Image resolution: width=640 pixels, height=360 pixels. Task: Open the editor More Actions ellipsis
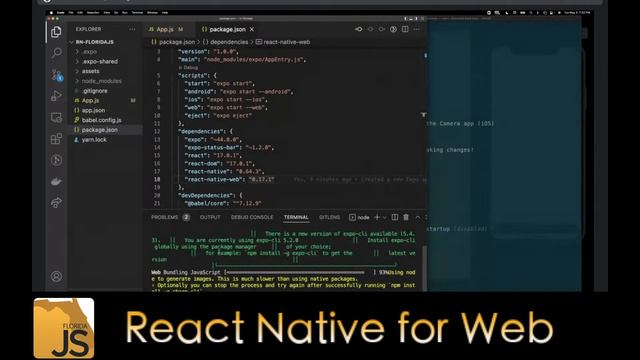pyautogui.click(x=416, y=29)
